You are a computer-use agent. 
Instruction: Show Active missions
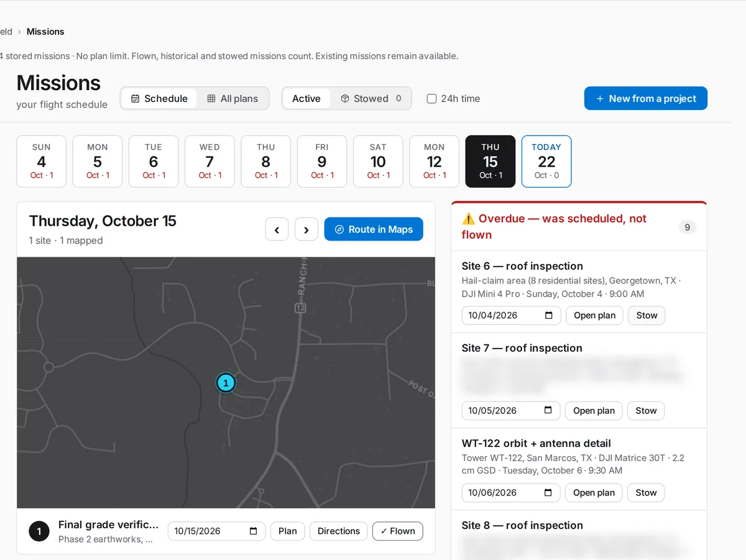click(x=306, y=98)
